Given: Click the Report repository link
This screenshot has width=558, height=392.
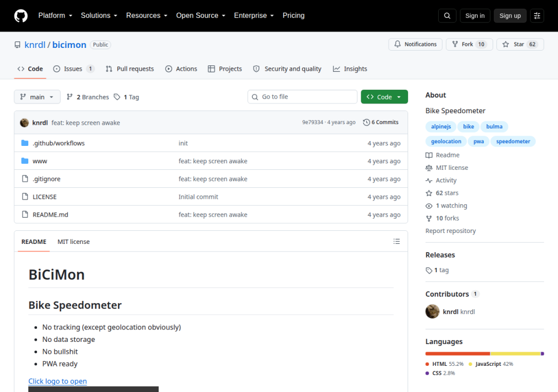Looking at the screenshot, I should pyautogui.click(x=451, y=231).
